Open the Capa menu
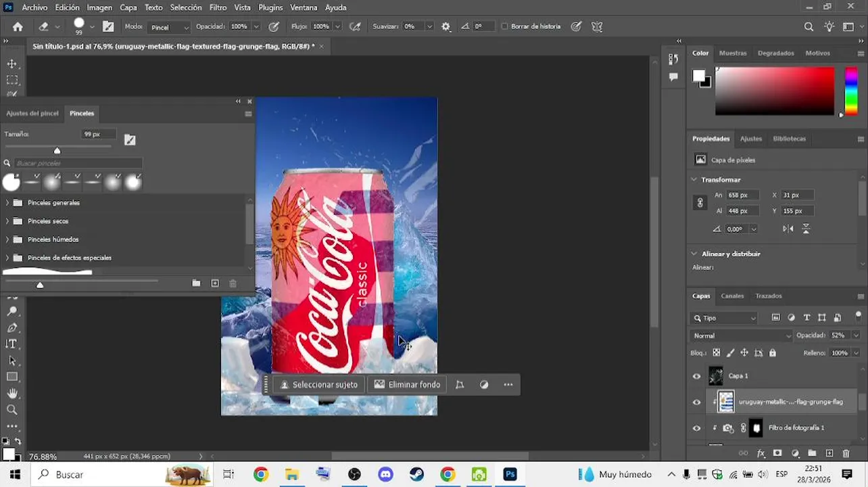 (x=128, y=7)
